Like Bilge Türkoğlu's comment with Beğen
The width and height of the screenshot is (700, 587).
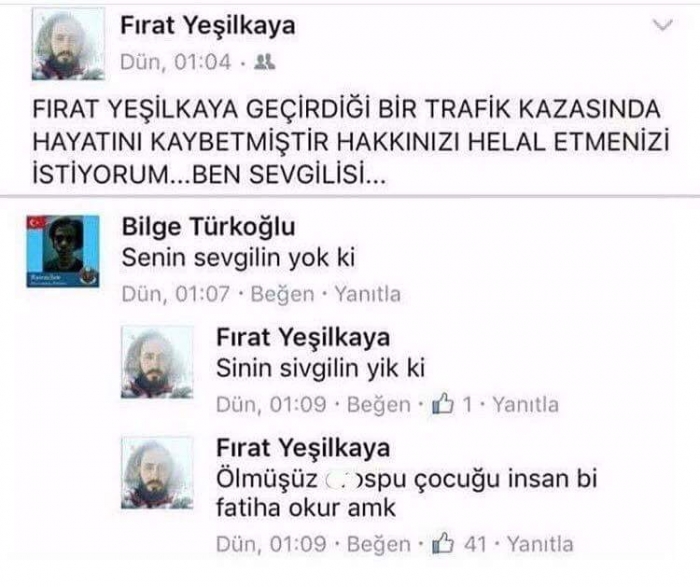coord(283,294)
